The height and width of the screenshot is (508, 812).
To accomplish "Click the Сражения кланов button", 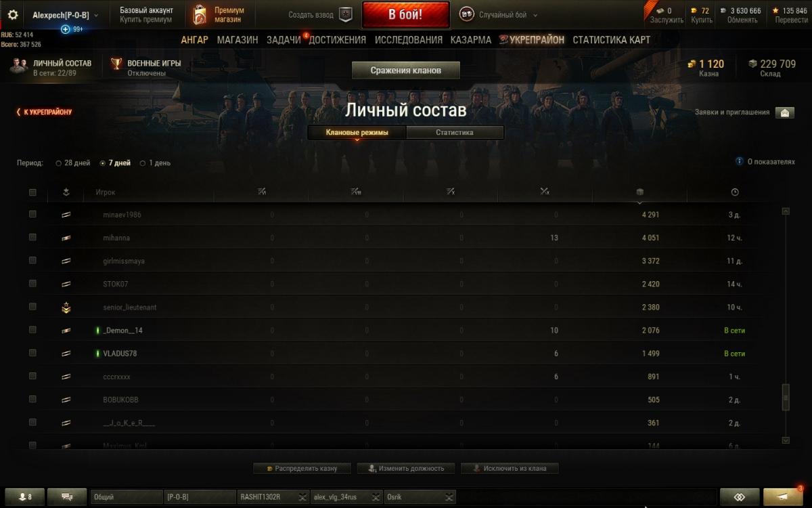I will click(x=406, y=70).
